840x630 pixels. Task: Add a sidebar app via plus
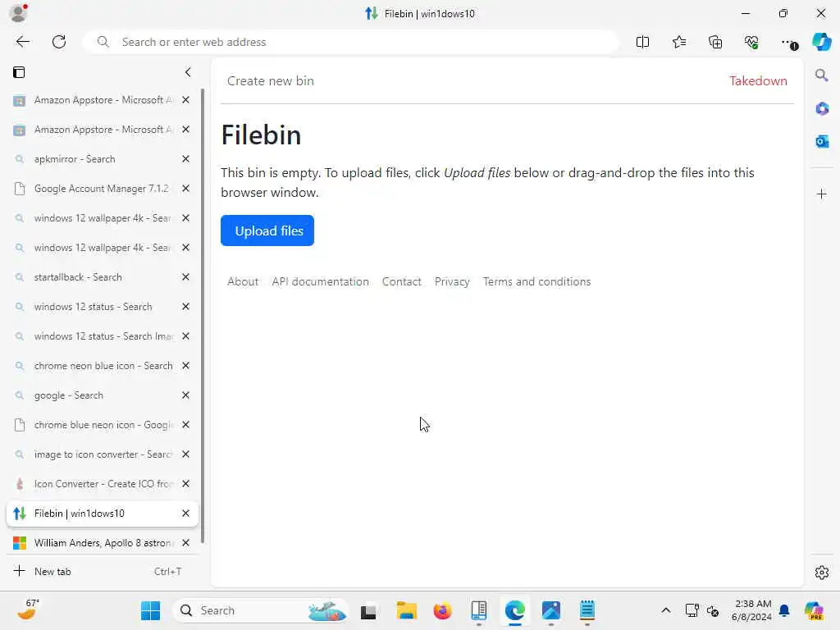(x=822, y=194)
